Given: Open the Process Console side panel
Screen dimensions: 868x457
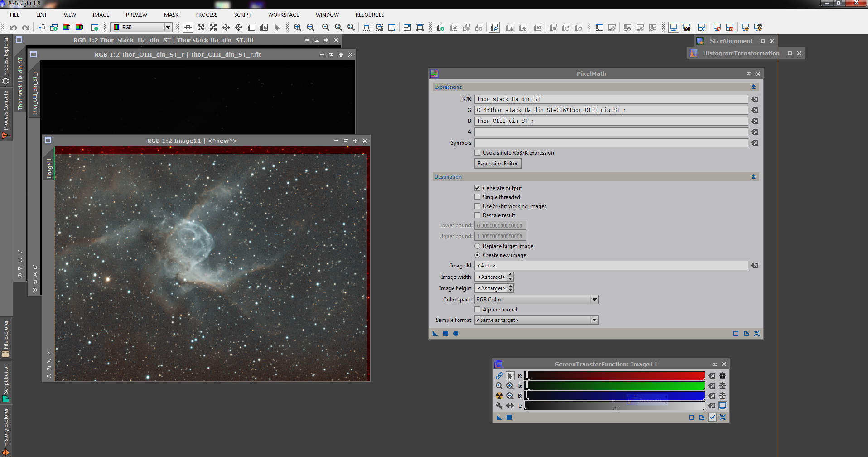Looking at the screenshot, I should (6, 114).
